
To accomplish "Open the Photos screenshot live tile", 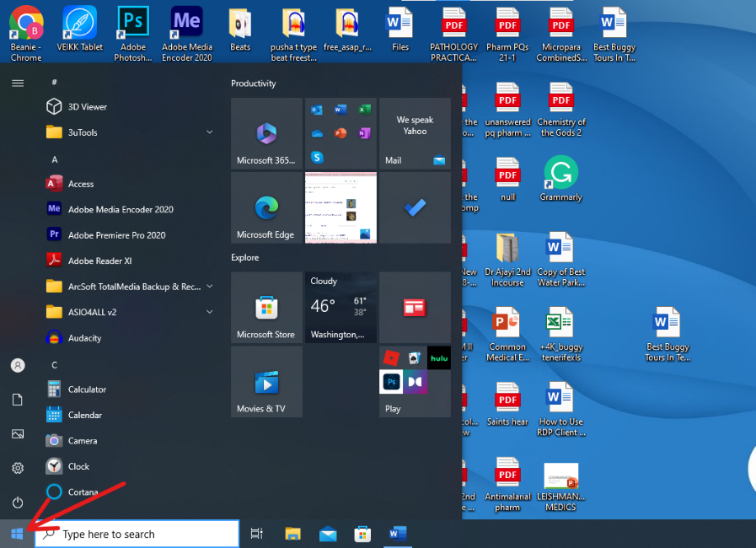I will [340, 208].
